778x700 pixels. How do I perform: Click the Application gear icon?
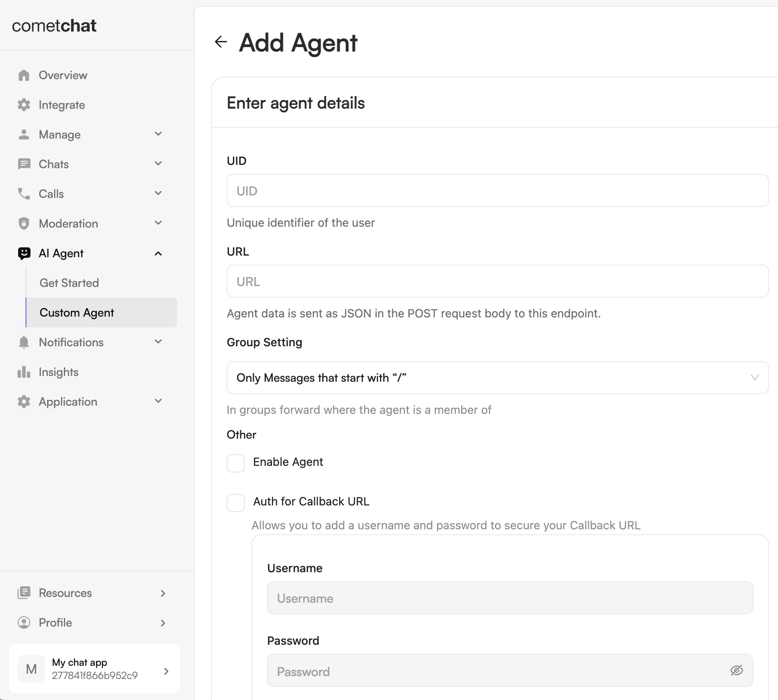pyautogui.click(x=24, y=402)
